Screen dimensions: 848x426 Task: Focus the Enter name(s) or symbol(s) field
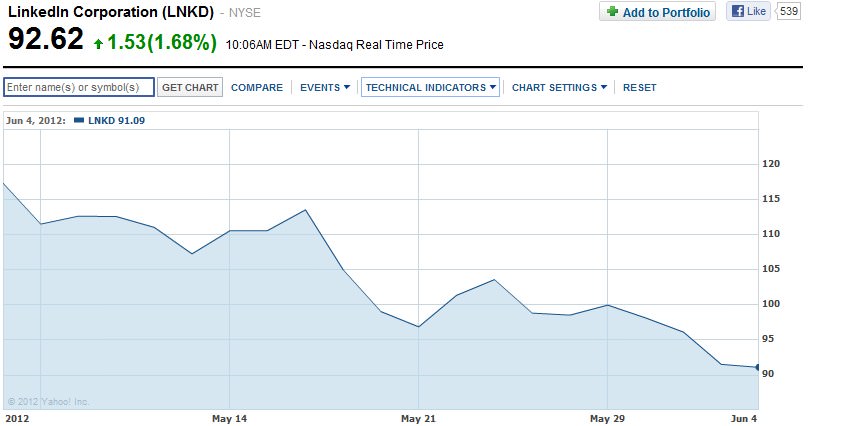tap(79, 87)
